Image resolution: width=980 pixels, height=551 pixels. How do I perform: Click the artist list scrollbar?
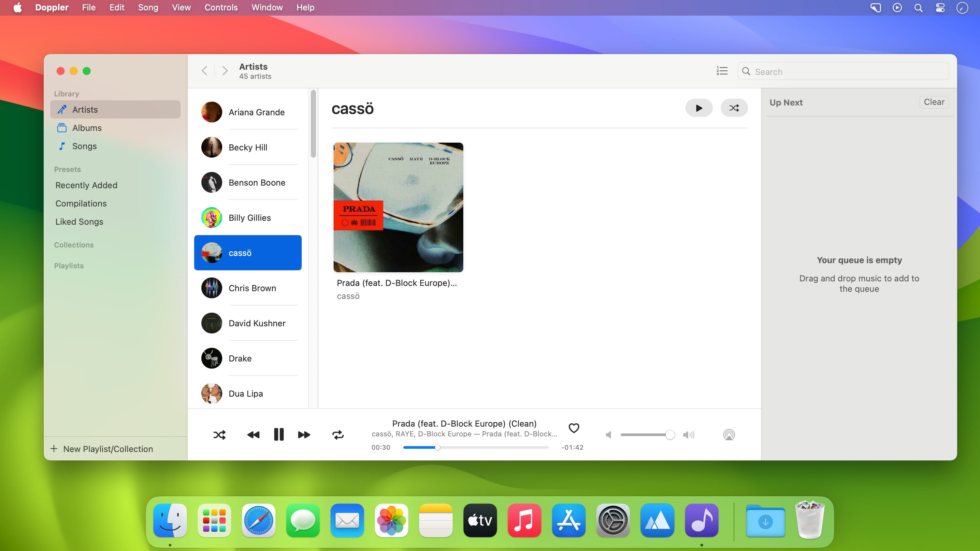pyautogui.click(x=313, y=124)
